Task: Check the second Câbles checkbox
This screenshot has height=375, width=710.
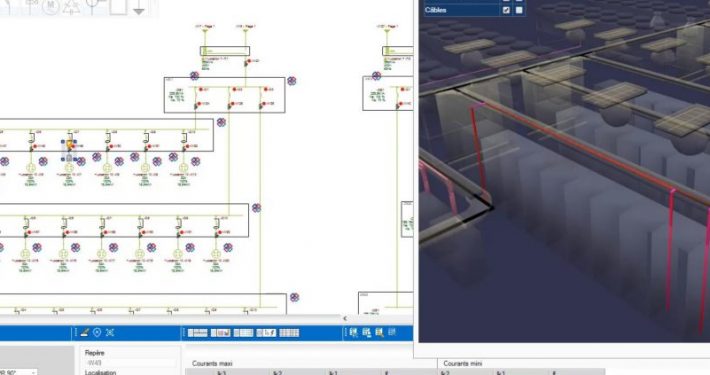Action: pos(519,10)
